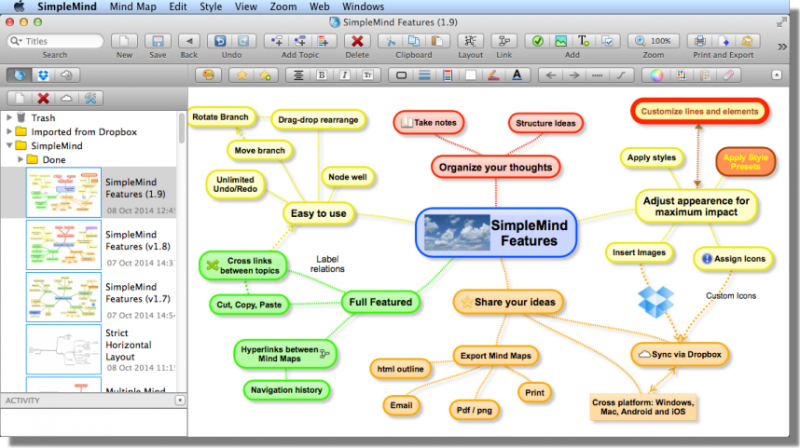This screenshot has height=448, width=800.
Task: Expand the Imported from Dropbox folder
Action: (9, 131)
